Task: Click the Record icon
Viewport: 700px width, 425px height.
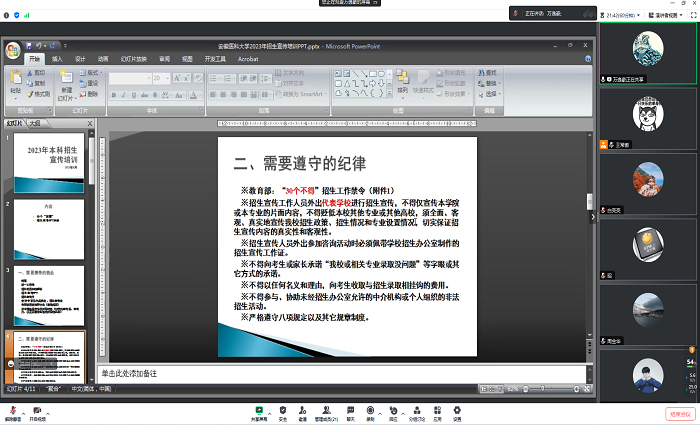Action: pyautogui.click(x=370, y=410)
